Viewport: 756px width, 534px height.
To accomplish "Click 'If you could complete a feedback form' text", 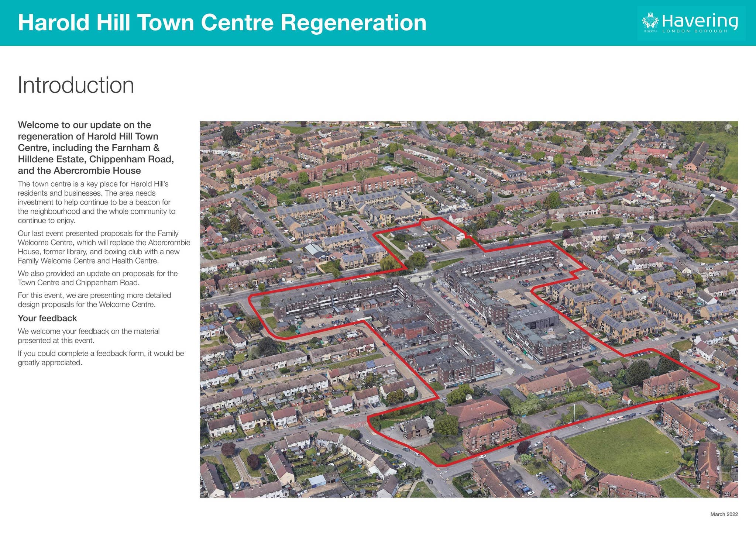I will (101, 358).
